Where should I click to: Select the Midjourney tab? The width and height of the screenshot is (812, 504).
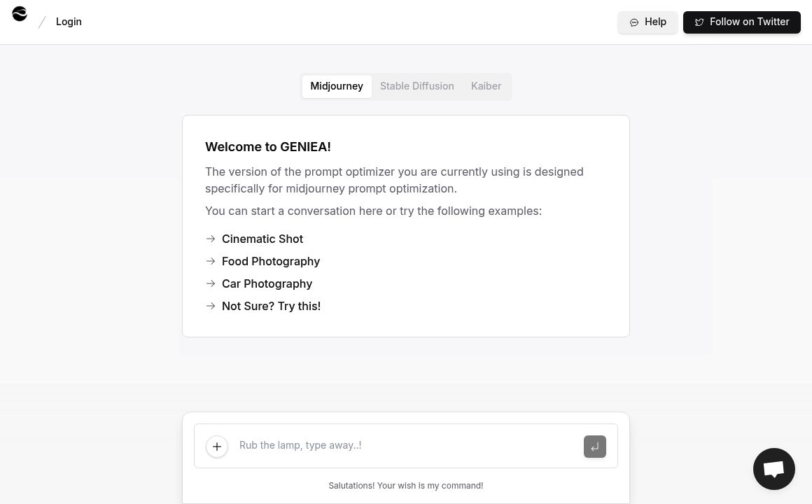coord(337,86)
